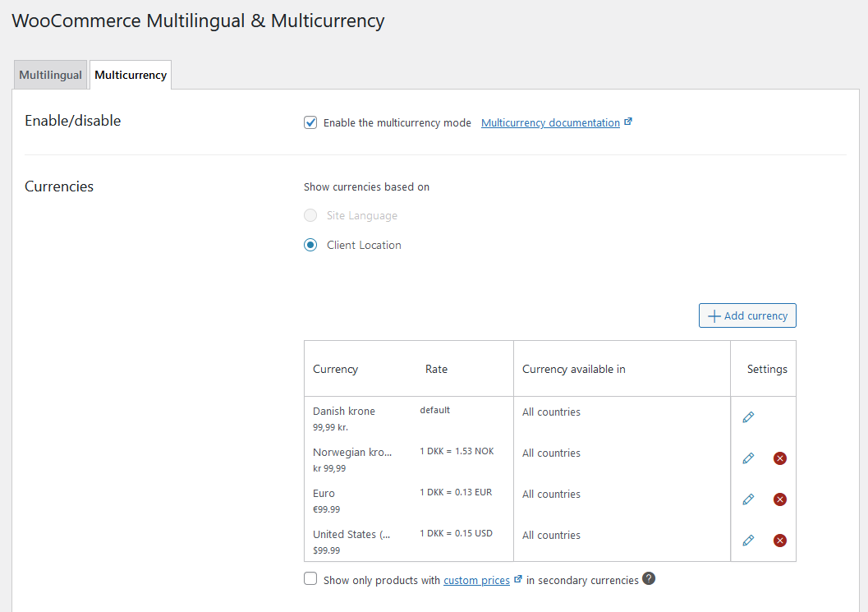Image resolution: width=868 pixels, height=612 pixels.
Task: Select the Site Language radio option
Action: tap(310, 215)
